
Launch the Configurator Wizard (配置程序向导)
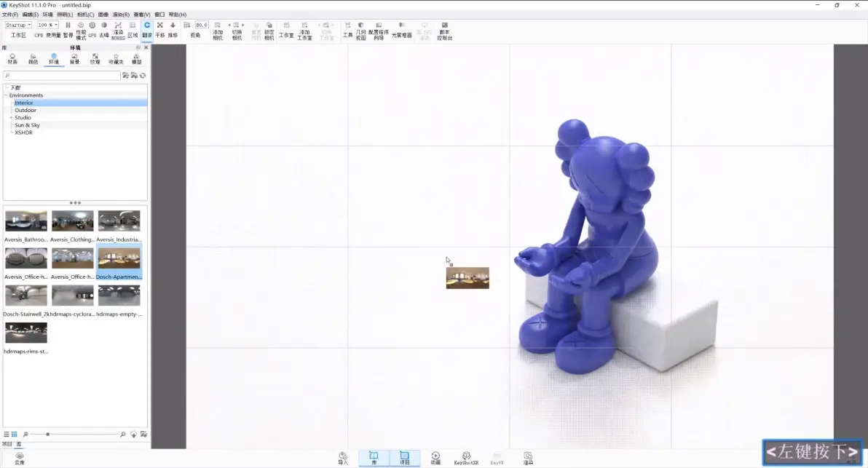click(379, 31)
